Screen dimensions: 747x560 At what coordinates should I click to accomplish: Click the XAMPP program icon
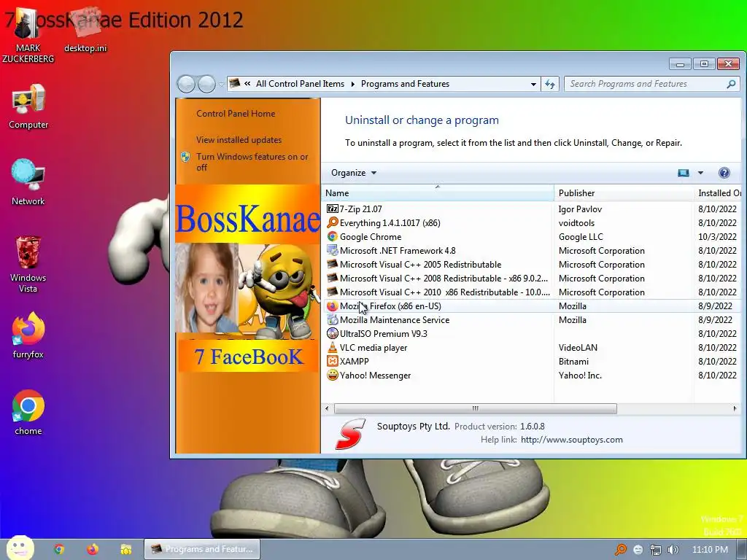[332, 361]
